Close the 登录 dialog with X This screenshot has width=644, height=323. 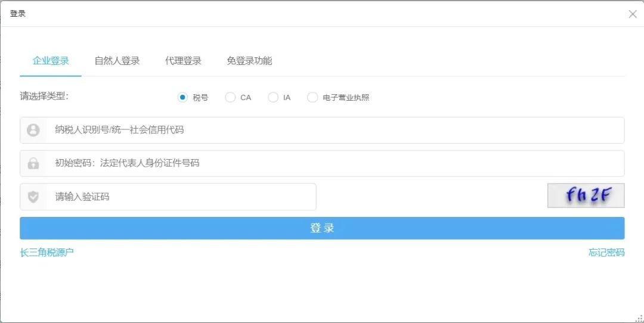pyautogui.click(x=633, y=14)
